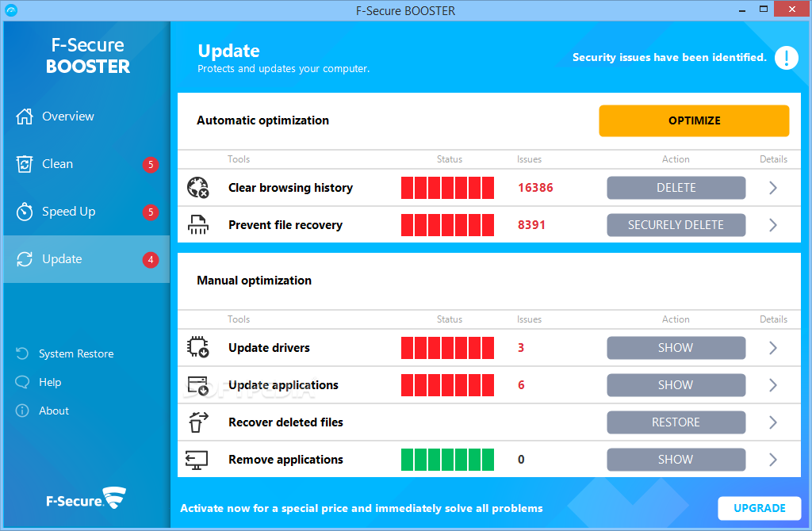Click the Recover deleted files bin icon
This screenshot has height=531, width=812.
(x=197, y=422)
